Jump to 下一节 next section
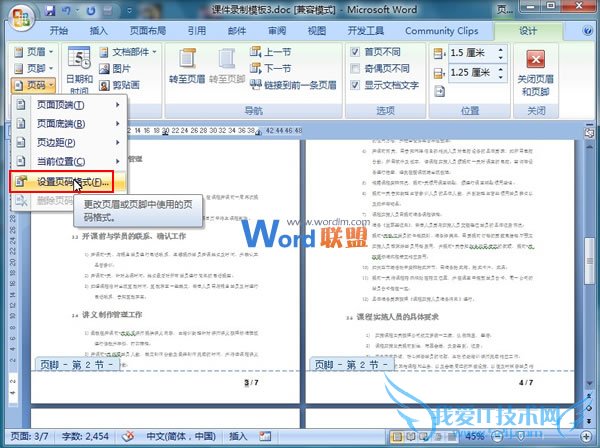 click(x=271, y=68)
